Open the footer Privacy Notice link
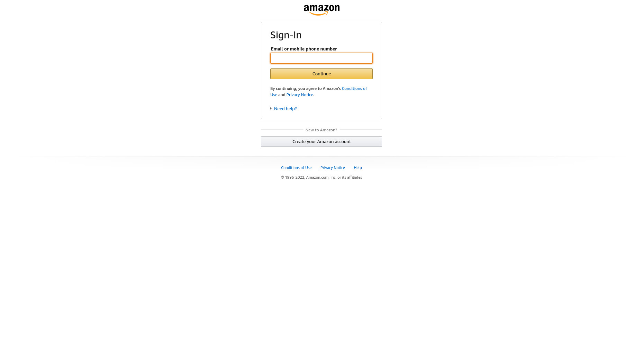The height and width of the screenshot is (364, 643). pyautogui.click(x=333, y=168)
